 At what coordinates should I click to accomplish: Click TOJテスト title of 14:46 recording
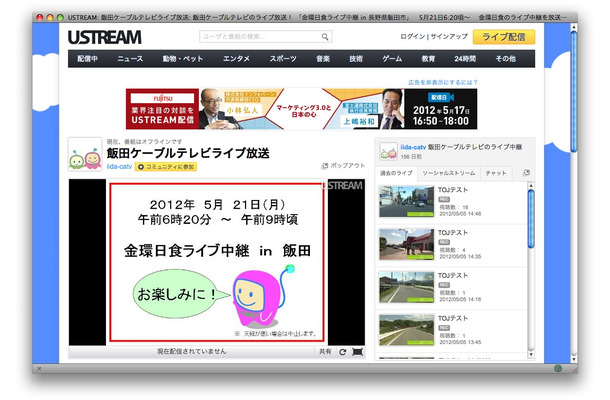453,190
